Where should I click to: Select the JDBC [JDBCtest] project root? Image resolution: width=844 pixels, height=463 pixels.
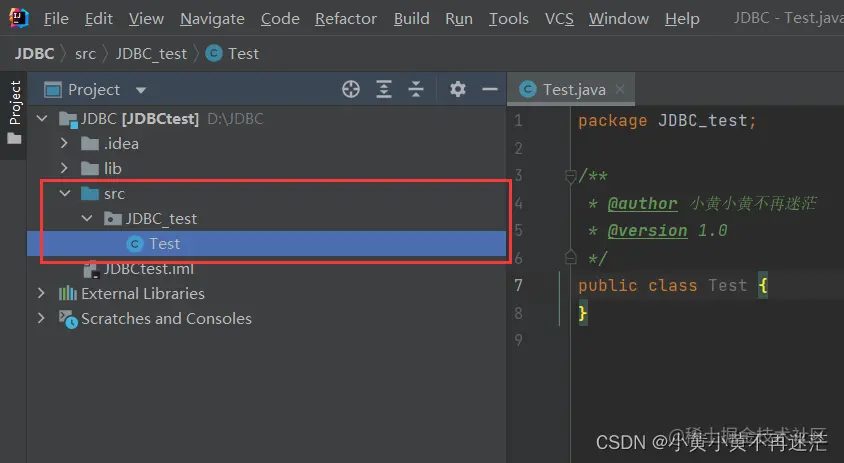267,118
